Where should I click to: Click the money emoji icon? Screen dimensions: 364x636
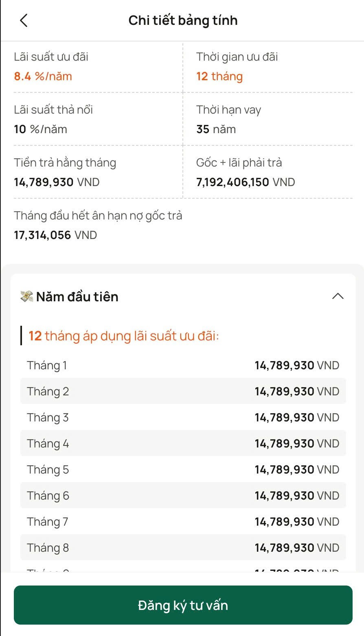27,296
